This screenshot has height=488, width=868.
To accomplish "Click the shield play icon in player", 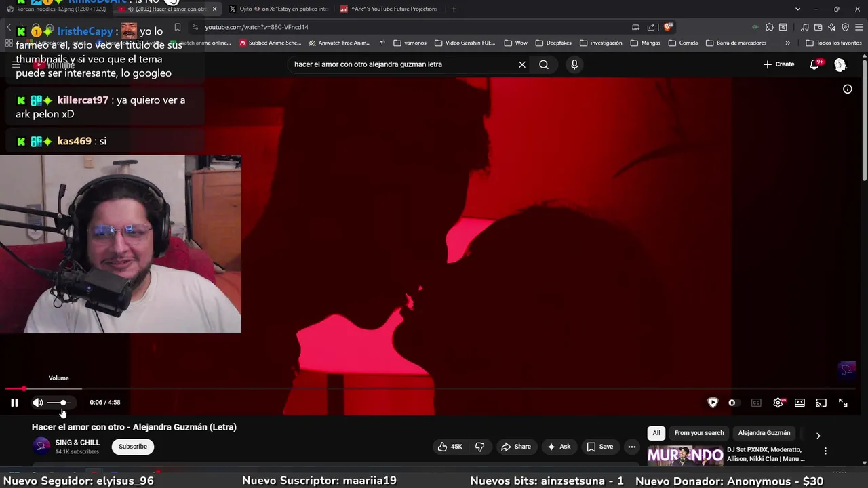I will 713,403.
